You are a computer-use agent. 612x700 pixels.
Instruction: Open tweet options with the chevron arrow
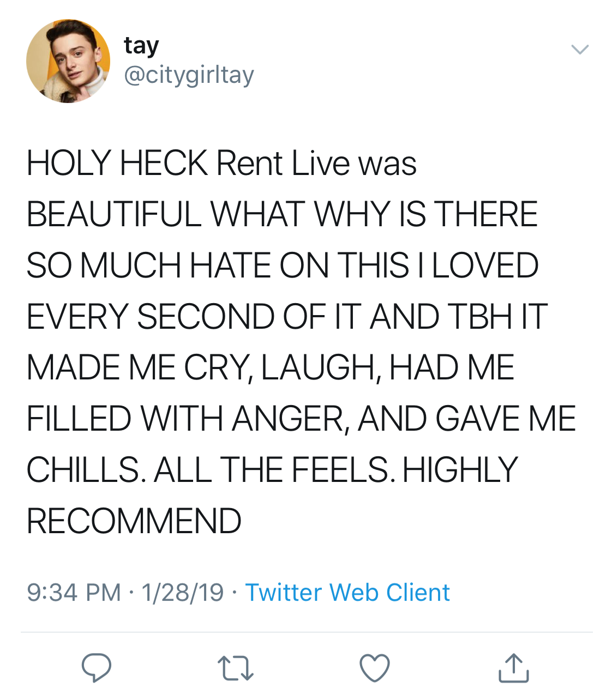[x=580, y=50]
